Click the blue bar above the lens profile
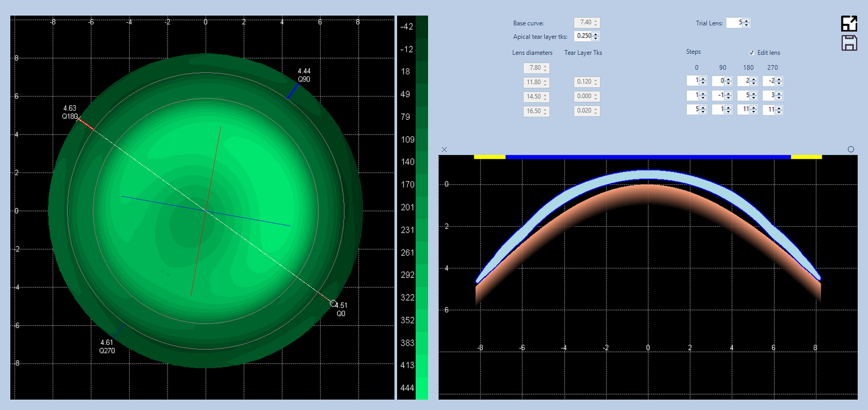The width and height of the screenshot is (868, 410). click(x=648, y=157)
